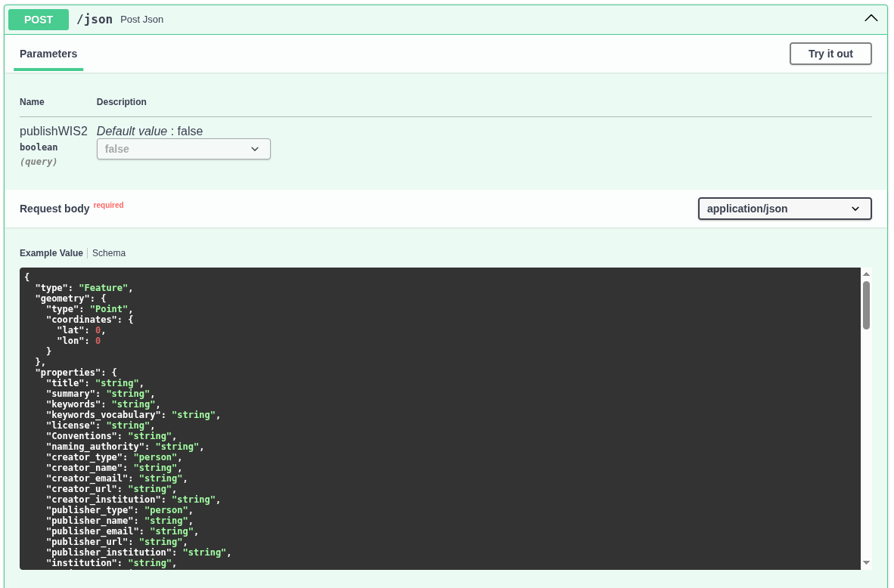Click the "license": "string" line

pyautogui.click(x=101, y=425)
